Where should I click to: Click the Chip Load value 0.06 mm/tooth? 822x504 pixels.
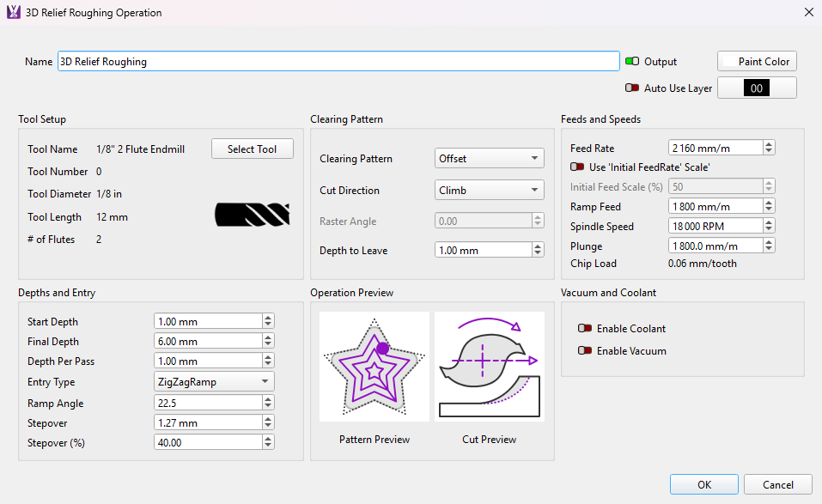coord(702,264)
